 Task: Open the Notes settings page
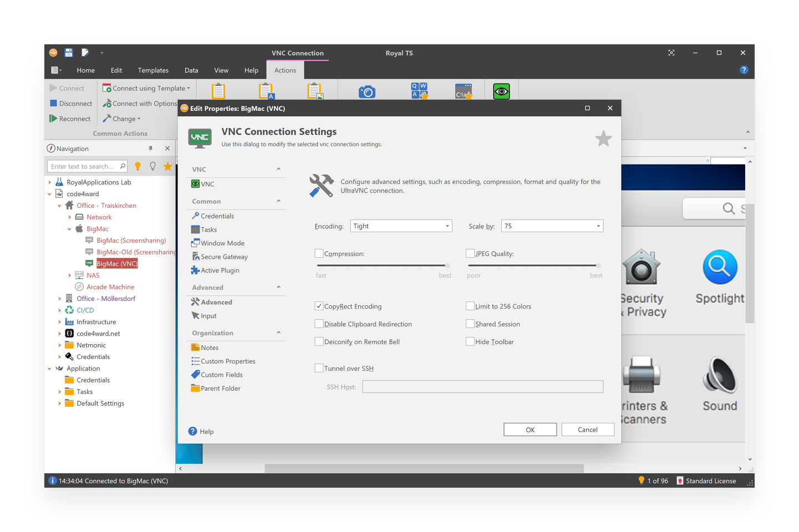208,347
